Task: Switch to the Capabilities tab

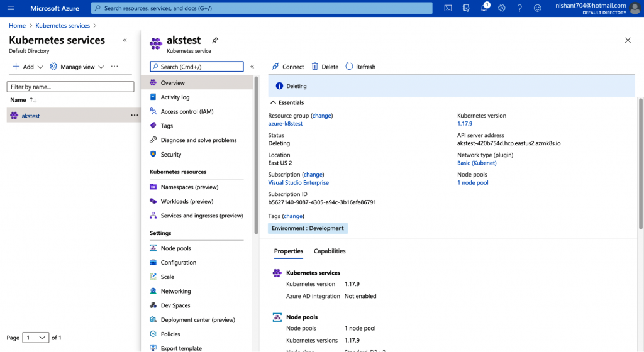Action: [x=330, y=251]
